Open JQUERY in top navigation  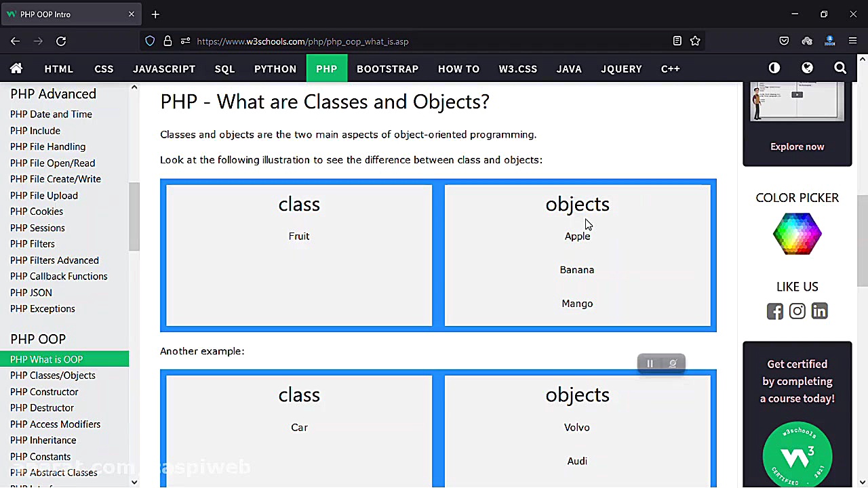(x=621, y=68)
